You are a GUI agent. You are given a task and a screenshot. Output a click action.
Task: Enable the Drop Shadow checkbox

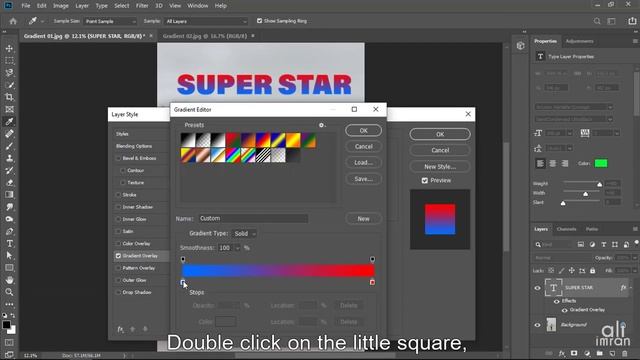pos(118,293)
